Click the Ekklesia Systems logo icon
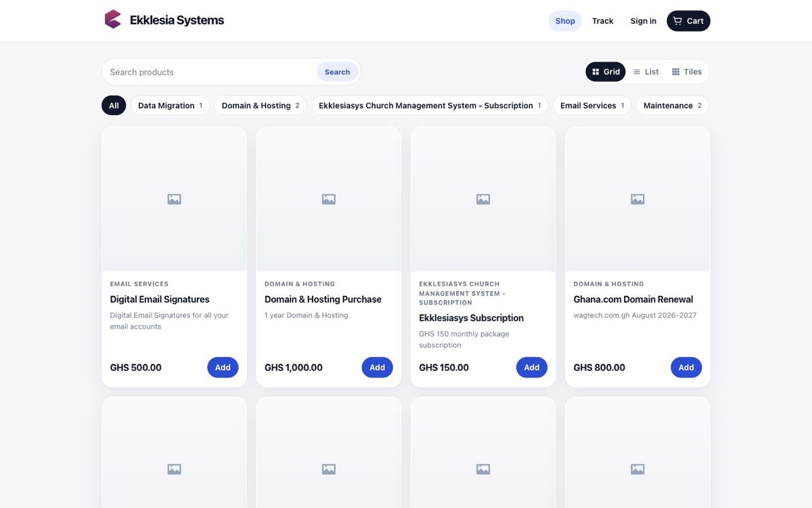 click(113, 20)
